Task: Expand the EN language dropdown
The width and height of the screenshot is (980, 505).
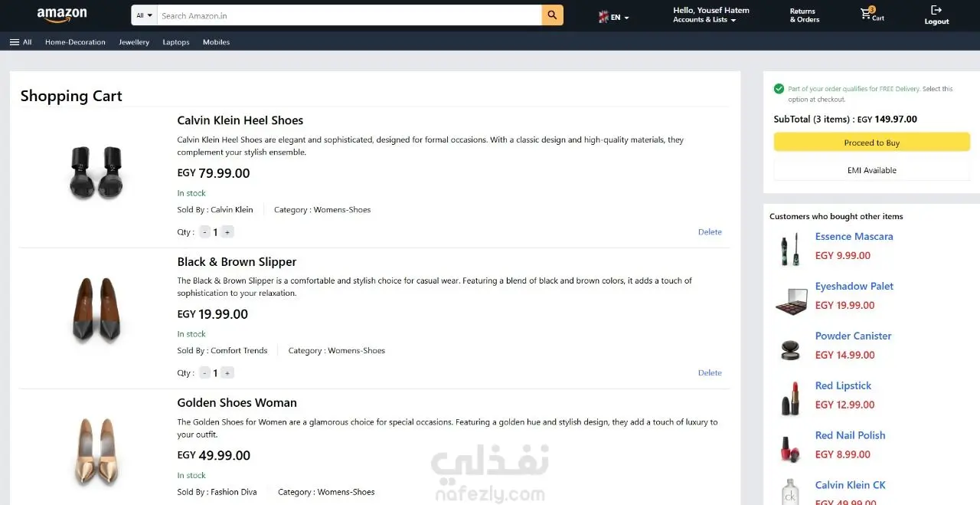Action: pyautogui.click(x=620, y=17)
